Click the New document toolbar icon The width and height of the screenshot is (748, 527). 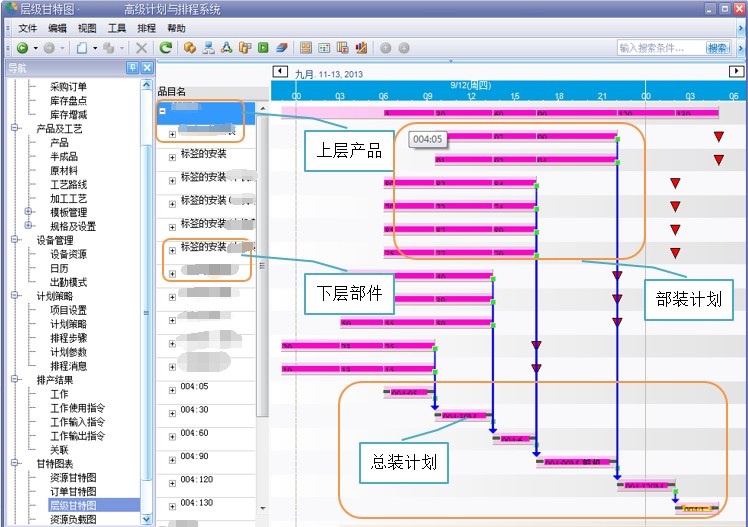point(82,48)
